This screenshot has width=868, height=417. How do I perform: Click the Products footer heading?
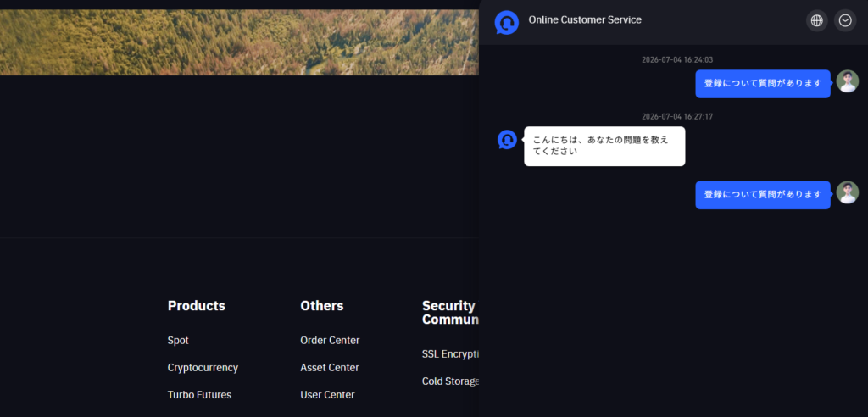197,306
